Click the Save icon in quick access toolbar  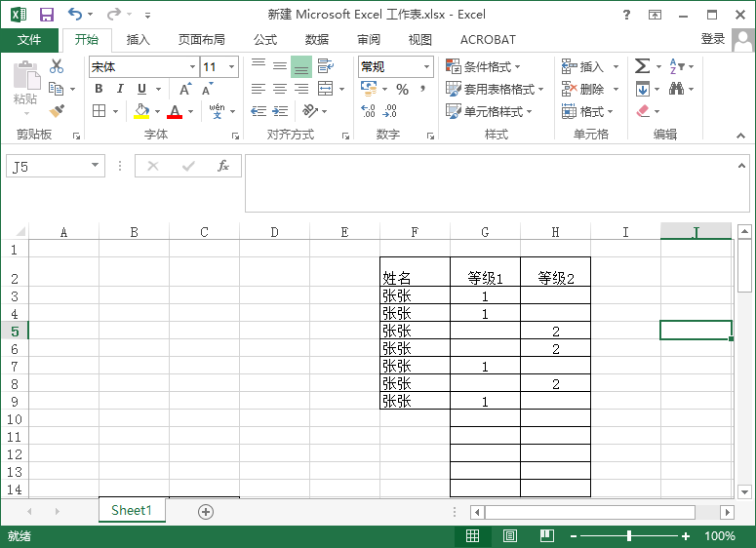[46, 15]
